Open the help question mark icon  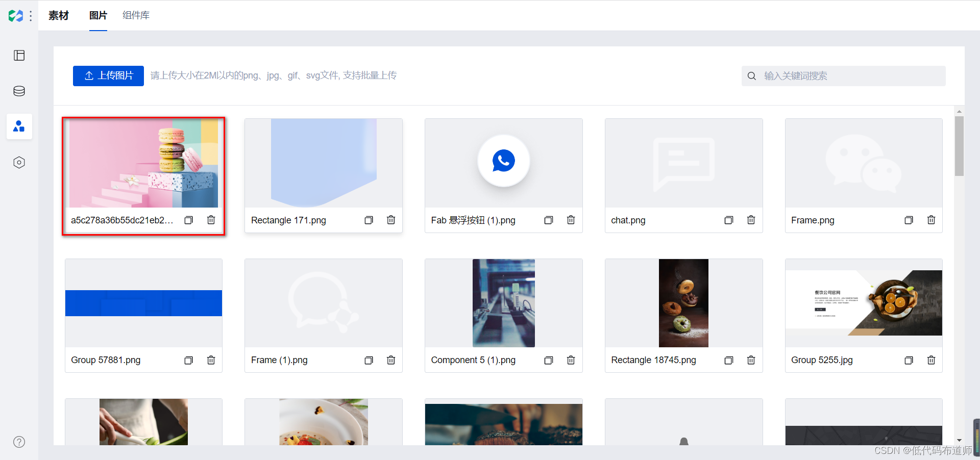click(x=19, y=442)
